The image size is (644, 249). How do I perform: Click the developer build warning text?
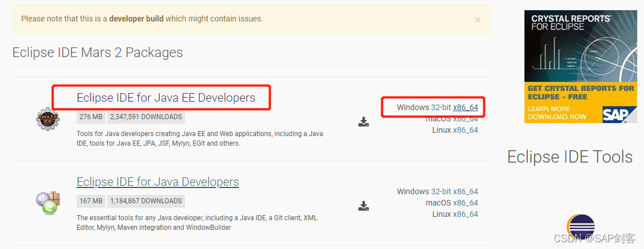(142, 19)
